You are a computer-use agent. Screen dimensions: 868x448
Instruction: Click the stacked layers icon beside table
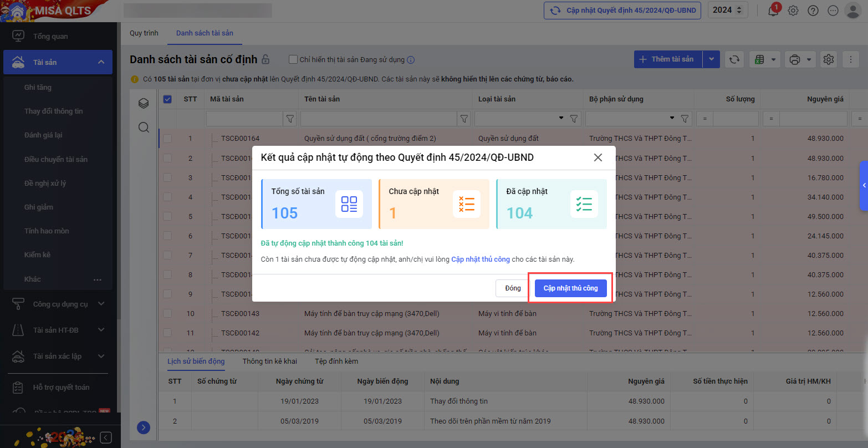click(144, 103)
